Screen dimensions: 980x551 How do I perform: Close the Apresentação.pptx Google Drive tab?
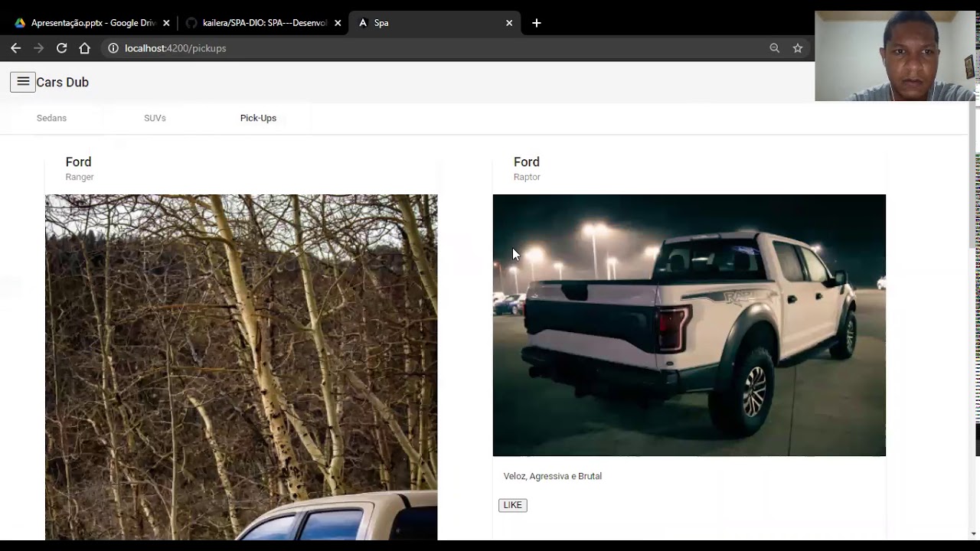pyautogui.click(x=166, y=23)
